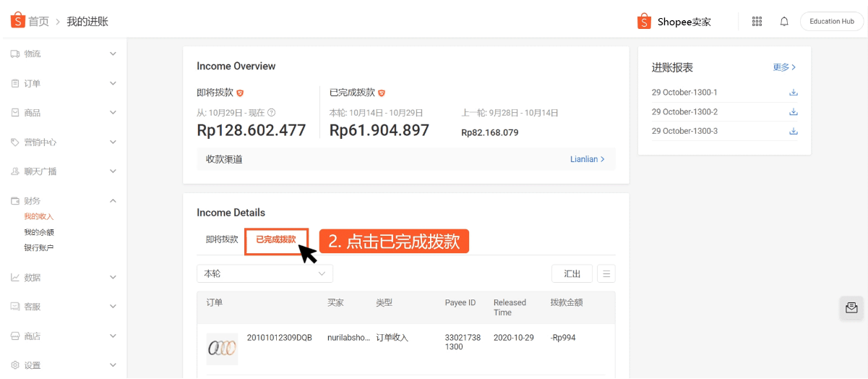Open notifications bell icon
868x379 pixels.
pos(784,22)
